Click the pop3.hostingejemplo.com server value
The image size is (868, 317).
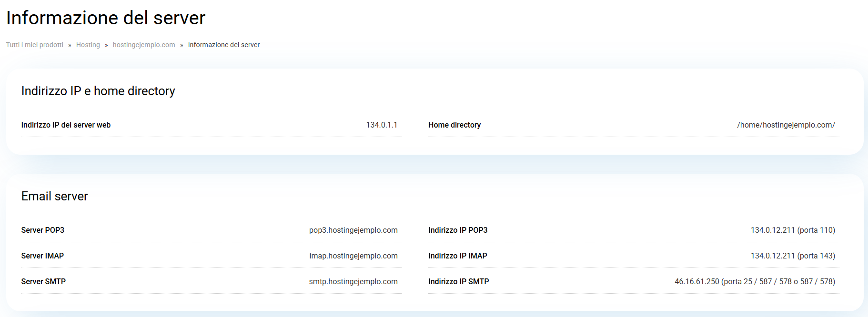[353, 230]
